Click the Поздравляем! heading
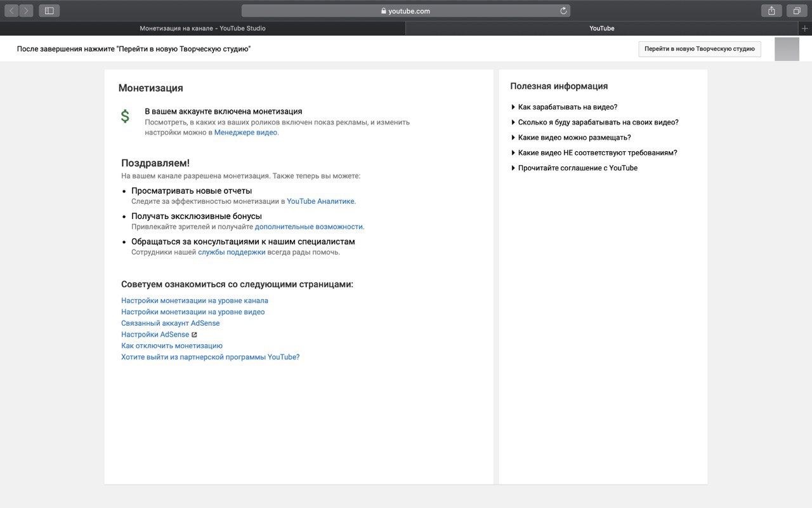Viewport: 812px width, 508px height. [155, 163]
